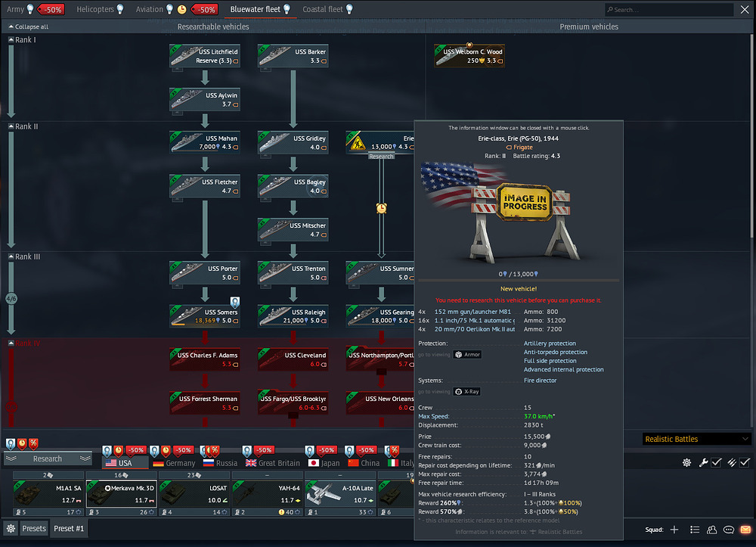Open settings gear beside the Presets button
Screen dimensions: 756x547
(x=11, y=529)
